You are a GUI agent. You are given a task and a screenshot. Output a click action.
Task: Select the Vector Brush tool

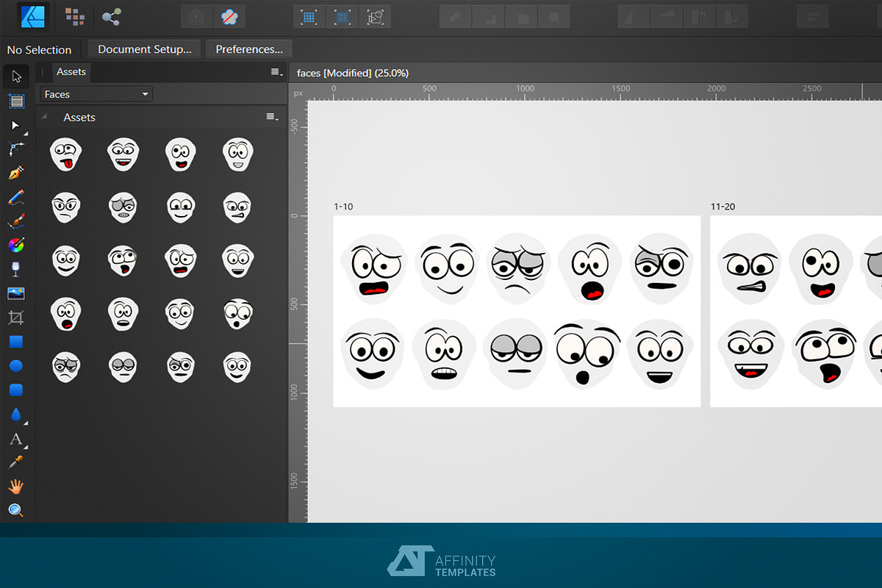pyautogui.click(x=16, y=221)
